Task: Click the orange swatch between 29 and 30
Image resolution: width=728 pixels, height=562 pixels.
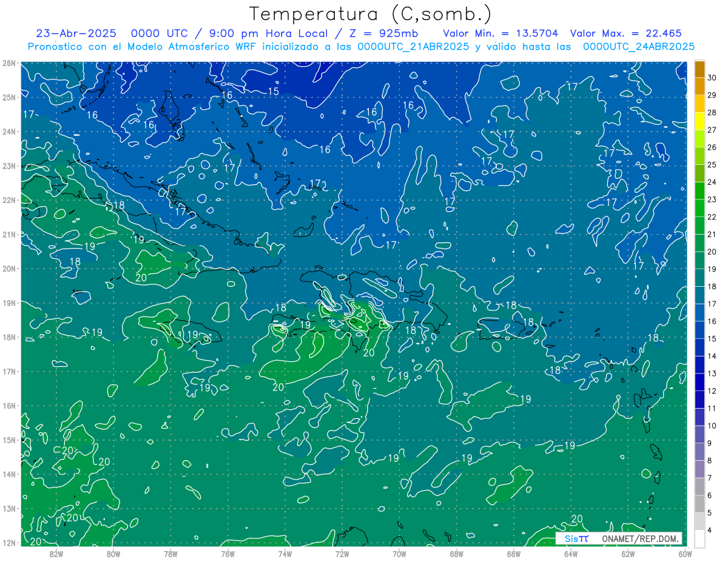Action: pos(699,86)
